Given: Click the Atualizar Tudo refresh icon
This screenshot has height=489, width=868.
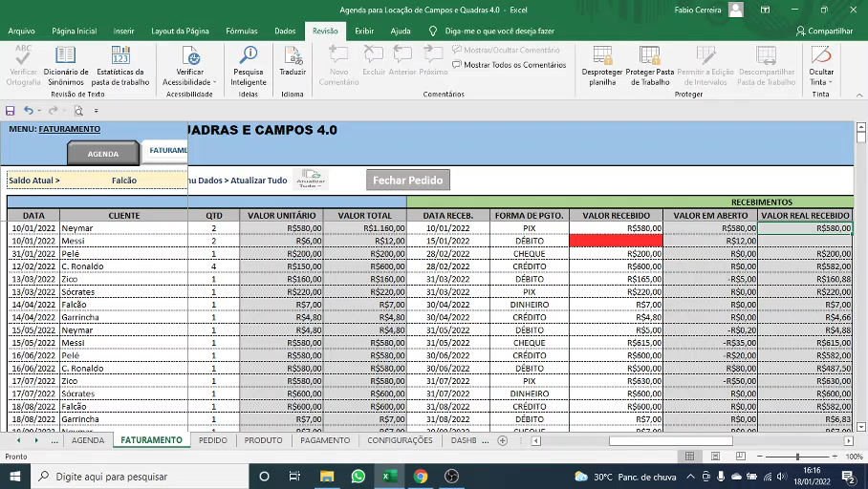Looking at the screenshot, I should pyautogui.click(x=311, y=180).
